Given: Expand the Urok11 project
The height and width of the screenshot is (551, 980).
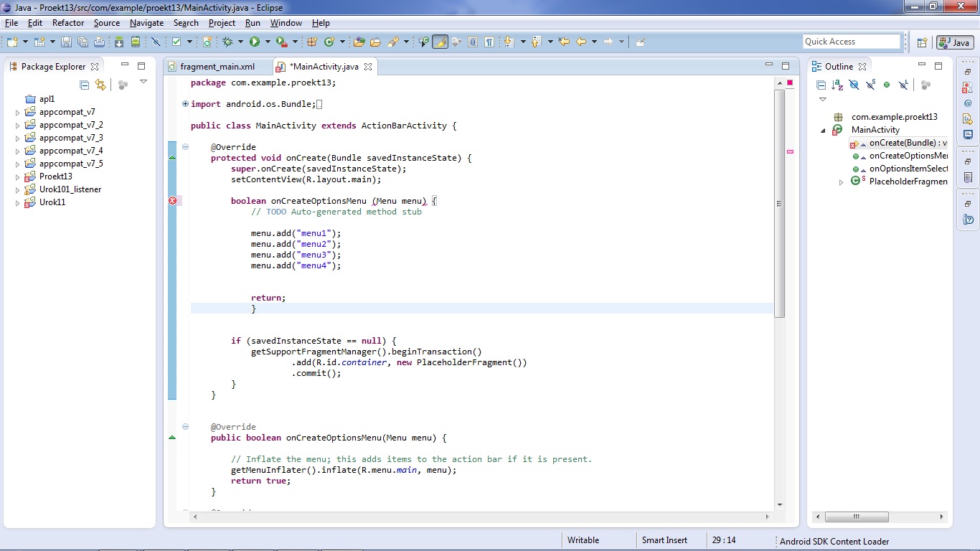Looking at the screenshot, I should (x=18, y=203).
